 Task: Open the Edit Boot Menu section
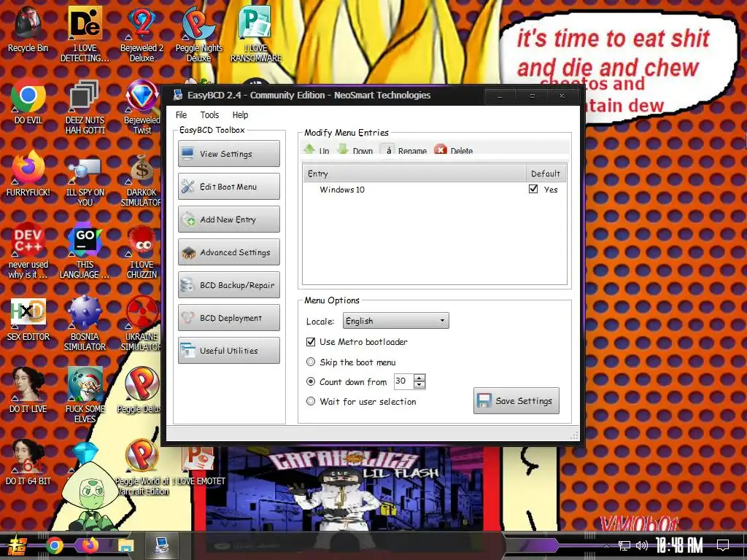(228, 186)
